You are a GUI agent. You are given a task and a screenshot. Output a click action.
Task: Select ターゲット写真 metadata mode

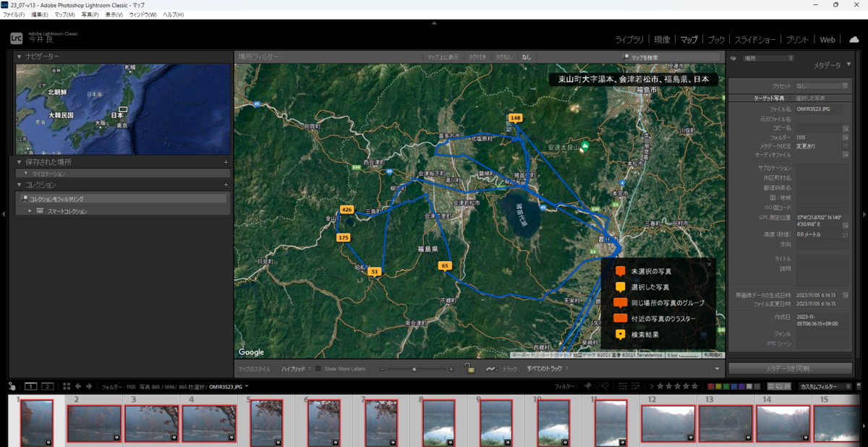pos(769,98)
